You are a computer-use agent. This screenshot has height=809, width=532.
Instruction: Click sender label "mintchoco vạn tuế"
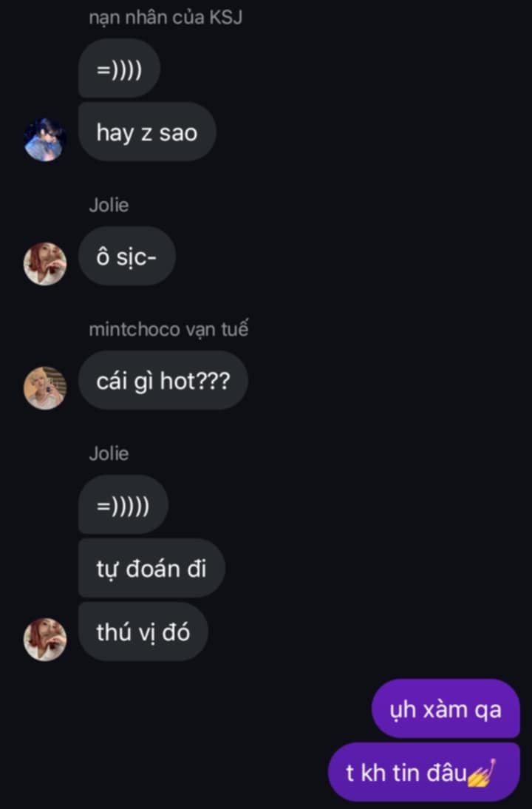(168, 329)
